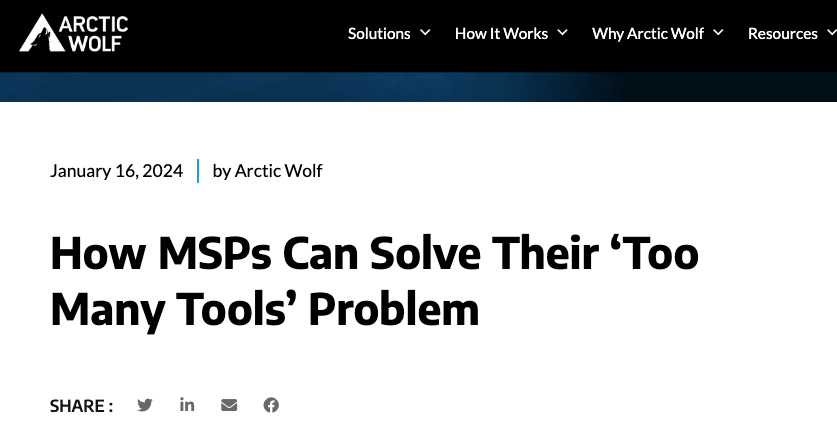The width and height of the screenshot is (837, 439).
Task: Expand the How It Works chevron
Action: 562,33
